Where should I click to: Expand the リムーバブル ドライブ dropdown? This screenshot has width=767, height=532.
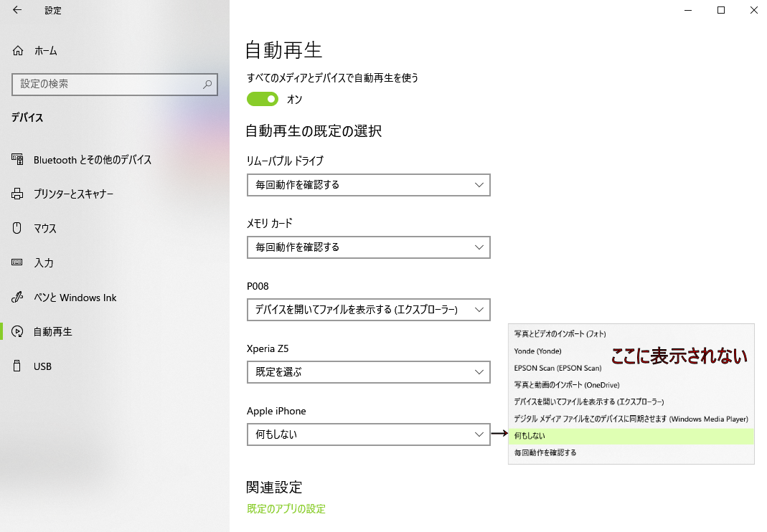click(368, 185)
